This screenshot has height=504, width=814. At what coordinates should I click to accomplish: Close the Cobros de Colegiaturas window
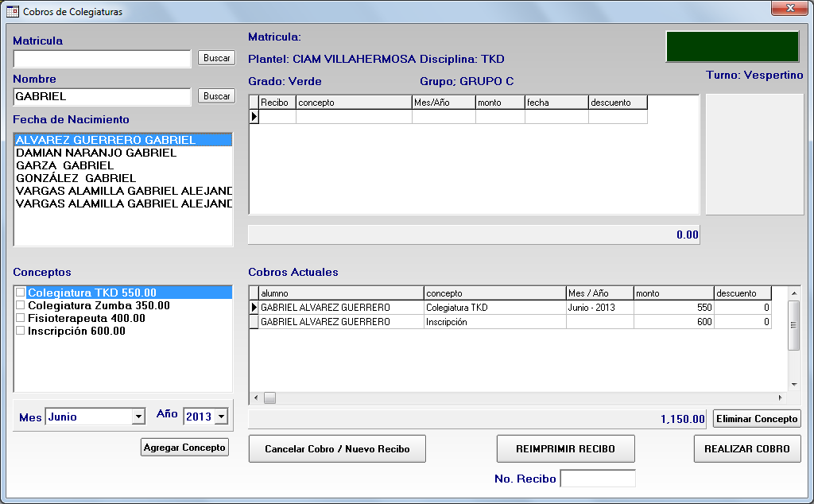pyautogui.click(x=789, y=8)
